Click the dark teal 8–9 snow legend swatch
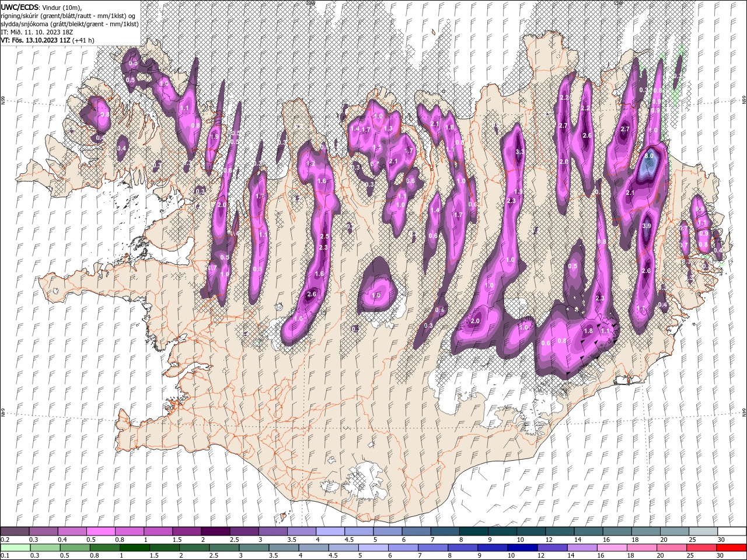Image resolution: width=747 pixels, height=560 pixels. click(473, 531)
